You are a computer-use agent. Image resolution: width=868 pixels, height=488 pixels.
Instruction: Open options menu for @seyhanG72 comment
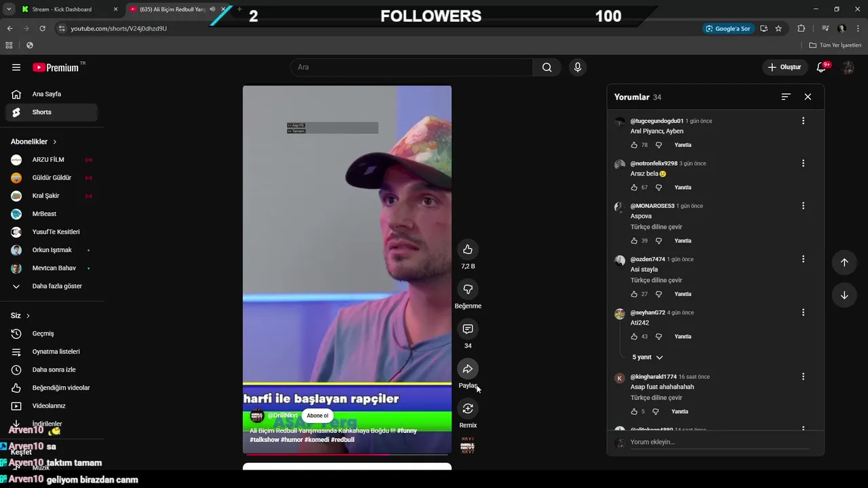click(803, 312)
